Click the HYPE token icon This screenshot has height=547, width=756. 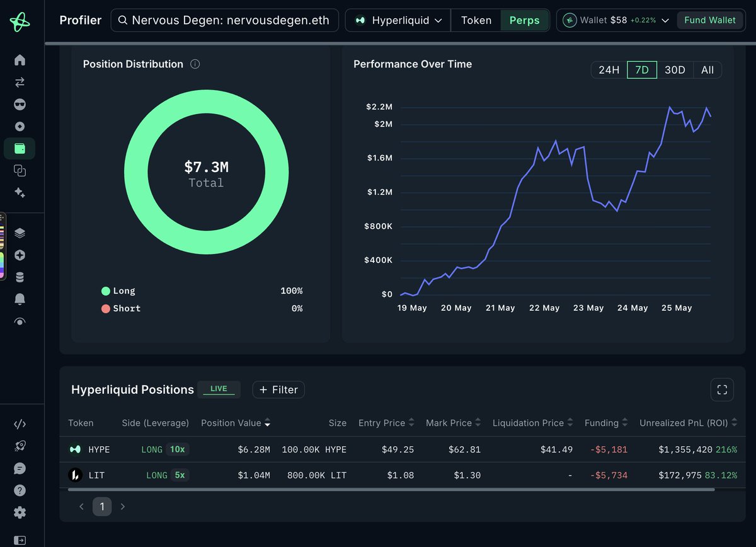(x=75, y=449)
